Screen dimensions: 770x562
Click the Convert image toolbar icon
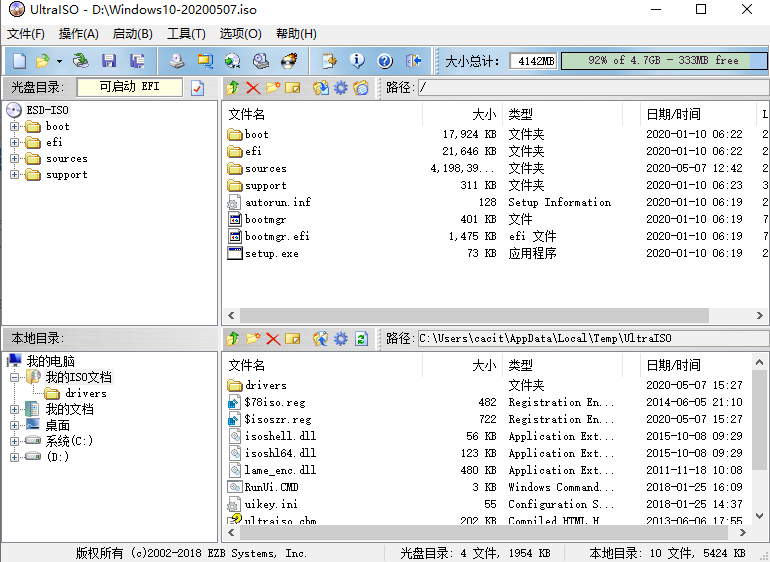click(233, 61)
